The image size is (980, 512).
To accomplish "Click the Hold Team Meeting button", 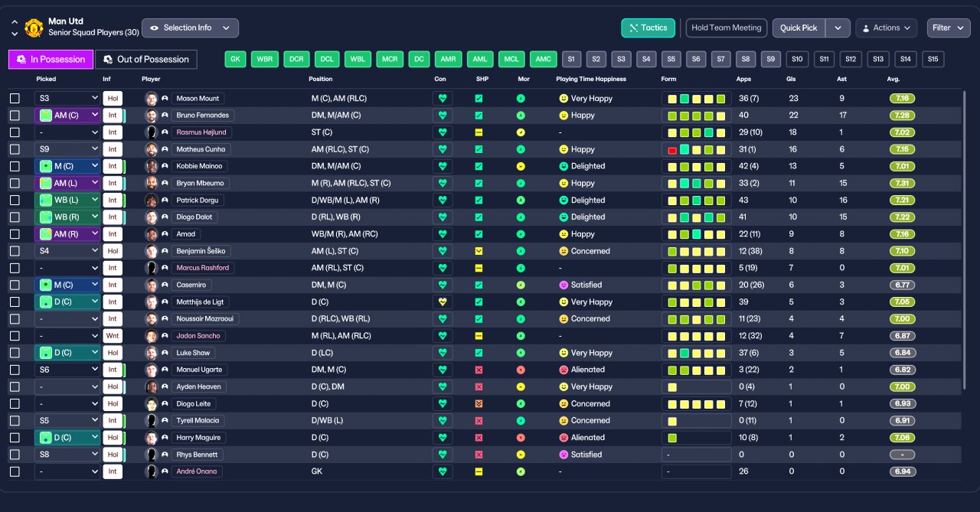I will click(727, 28).
